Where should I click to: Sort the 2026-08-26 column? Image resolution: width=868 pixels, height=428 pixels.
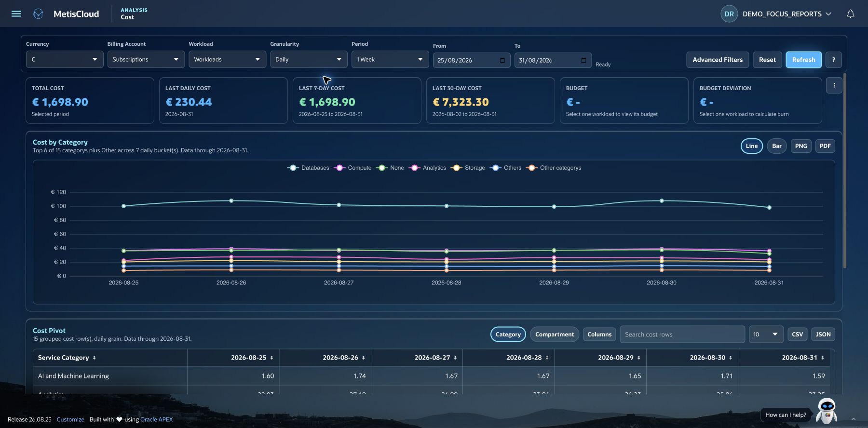pyautogui.click(x=363, y=358)
